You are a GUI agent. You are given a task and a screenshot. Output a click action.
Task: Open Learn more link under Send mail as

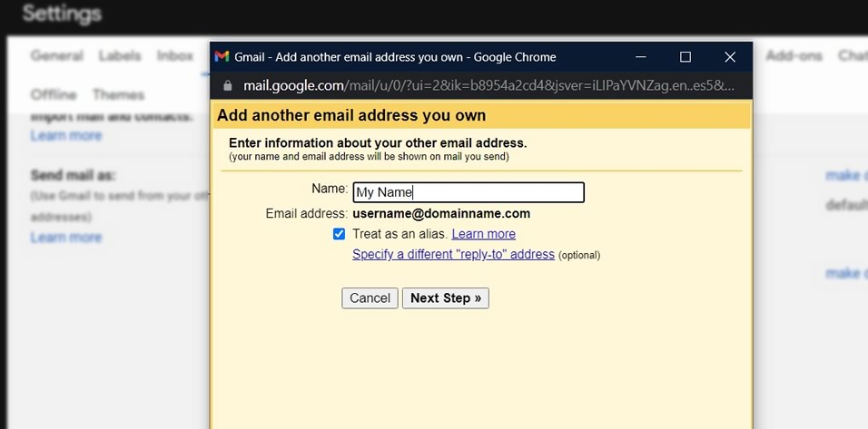(x=66, y=237)
